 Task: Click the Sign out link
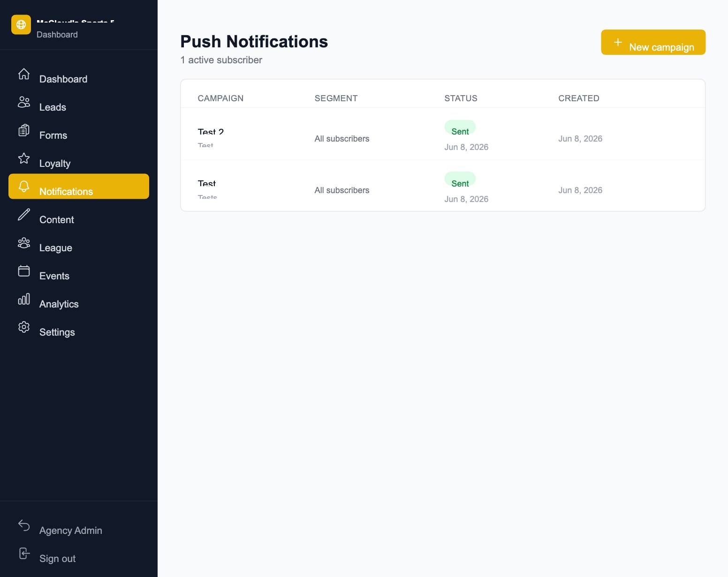(79, 554)
